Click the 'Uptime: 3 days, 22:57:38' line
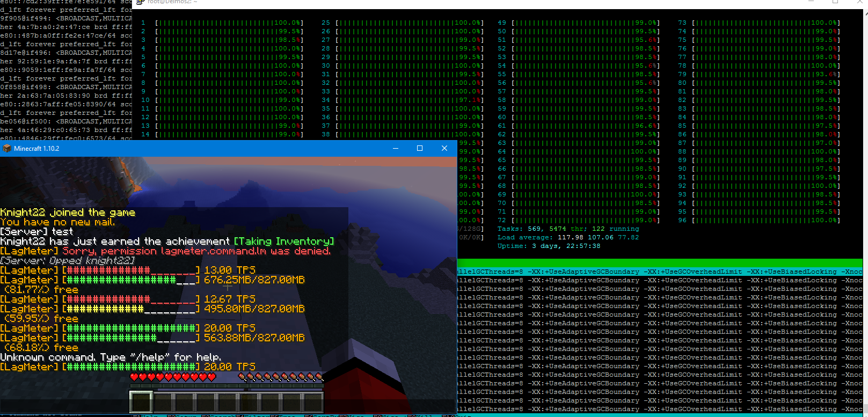The height and width of the screenshot is (417, 868). 549,246
